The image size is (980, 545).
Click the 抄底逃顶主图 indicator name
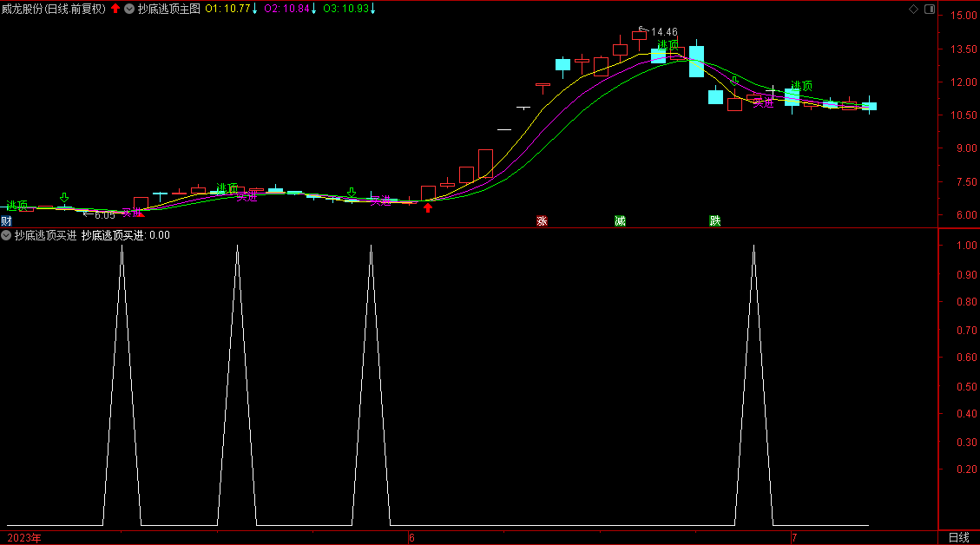168,9
